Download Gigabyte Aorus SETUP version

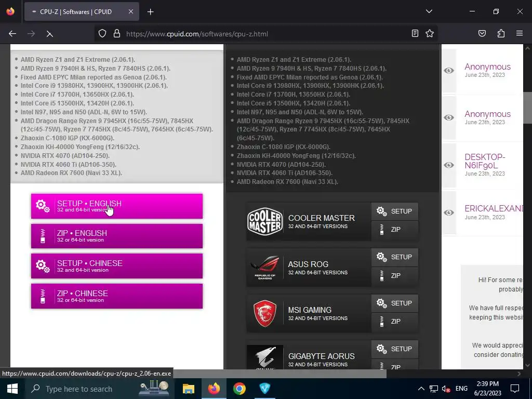pyautogui.click(x=395, y=349)
